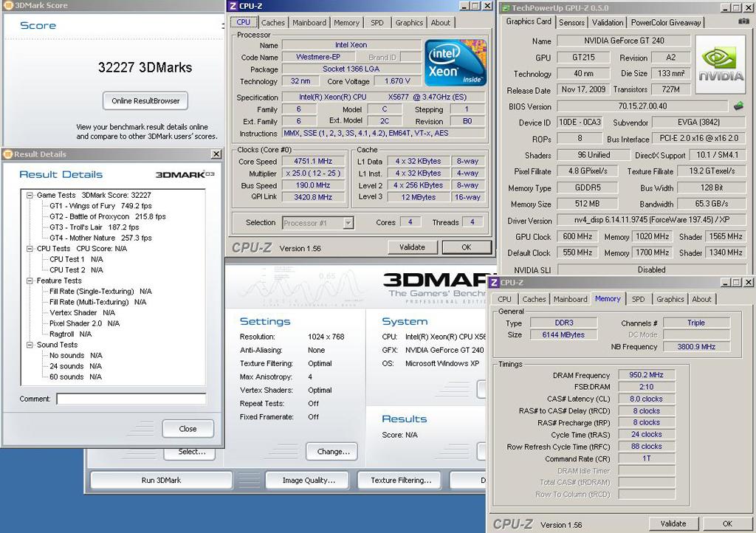
Task: Open SPD tab in CPU-Z Memory window
Action: click(638, 299)
